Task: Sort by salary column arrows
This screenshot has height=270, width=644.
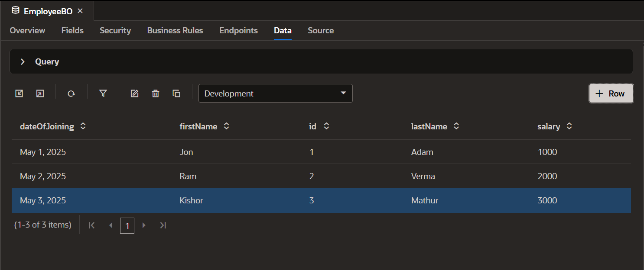Action: point(569,126)
